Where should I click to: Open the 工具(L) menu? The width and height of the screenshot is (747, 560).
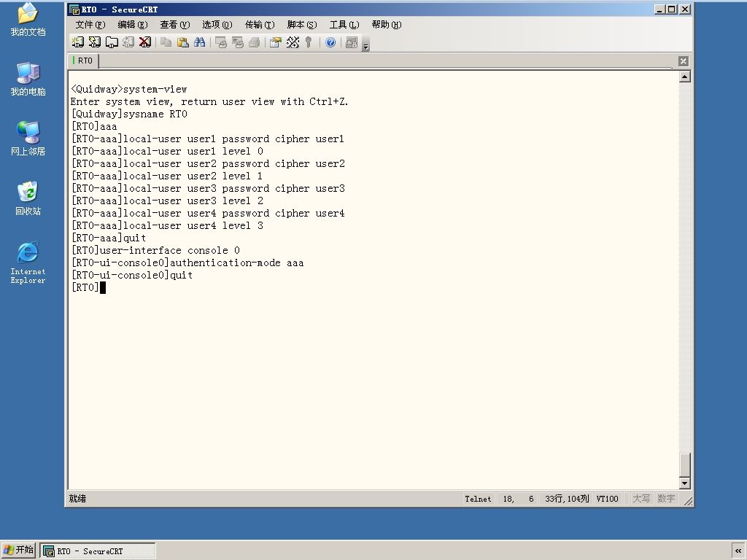point(344,25)
